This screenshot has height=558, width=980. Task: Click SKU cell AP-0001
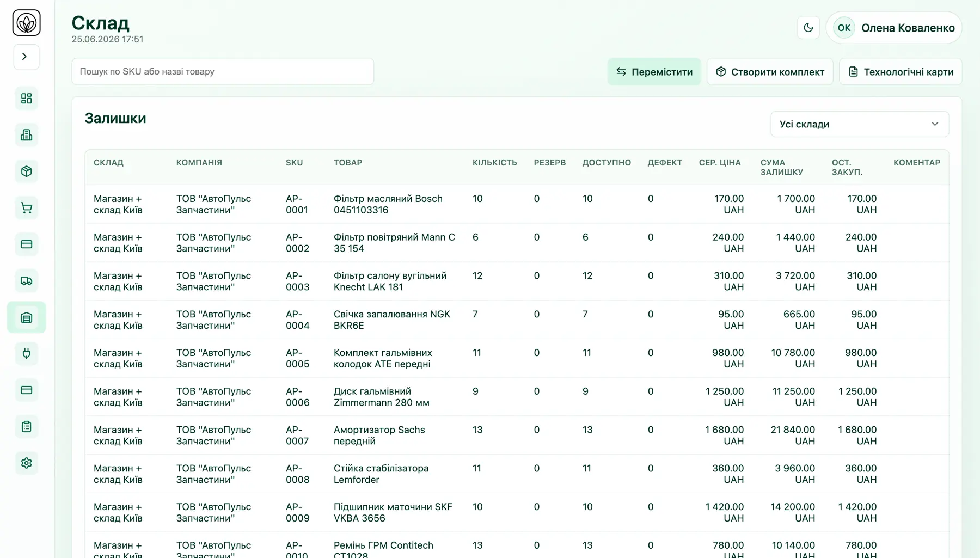pos(297,204)
